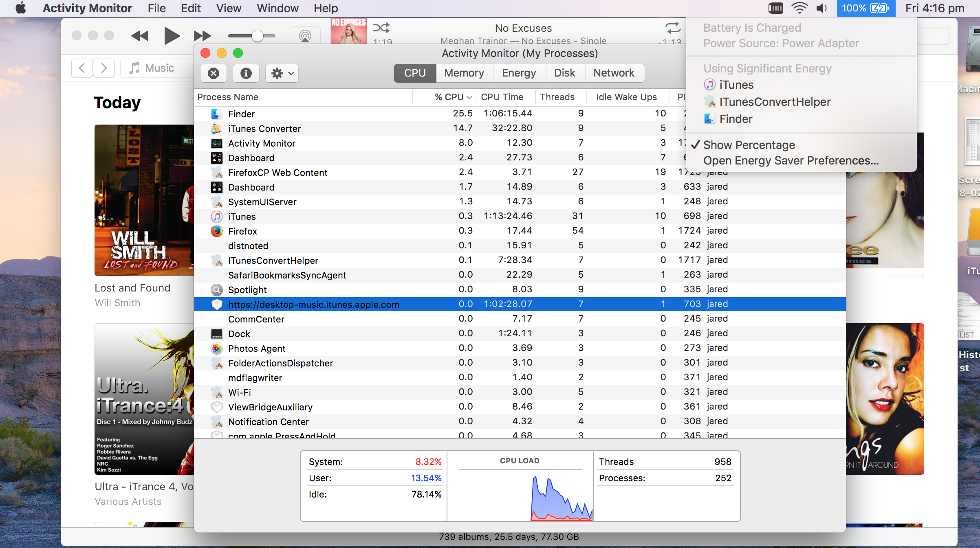
Task: Click the battery status icon in menu bar
Action: pyautogui.click(x=866, y=8)
